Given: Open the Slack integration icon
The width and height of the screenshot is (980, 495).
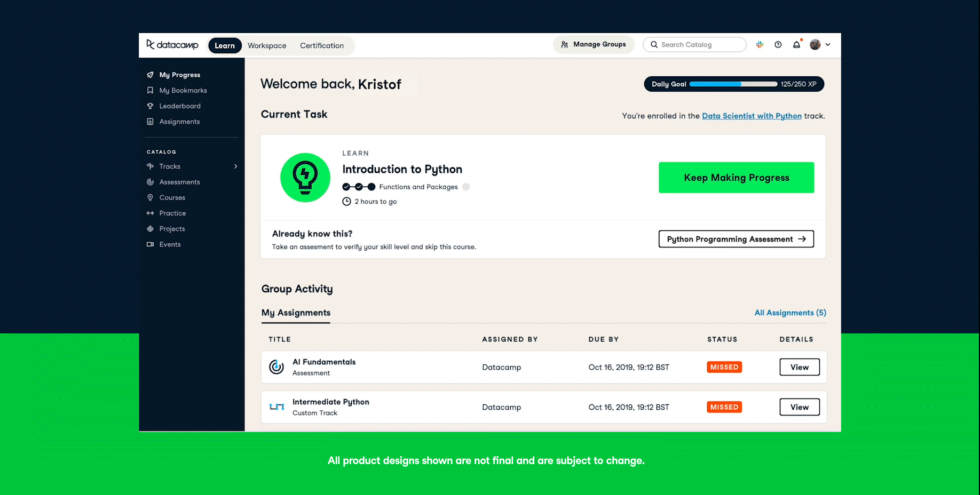Looking at the screenshot, I should click(760, 45).
